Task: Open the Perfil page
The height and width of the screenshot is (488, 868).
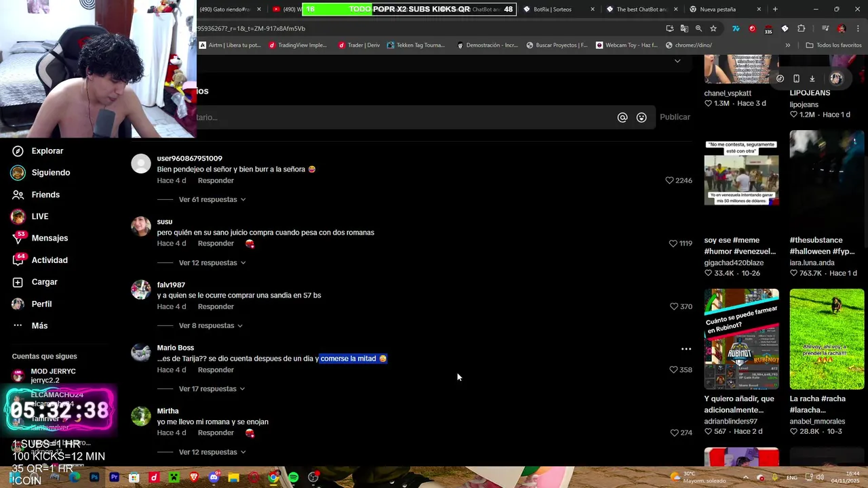Action: (32, 304)
